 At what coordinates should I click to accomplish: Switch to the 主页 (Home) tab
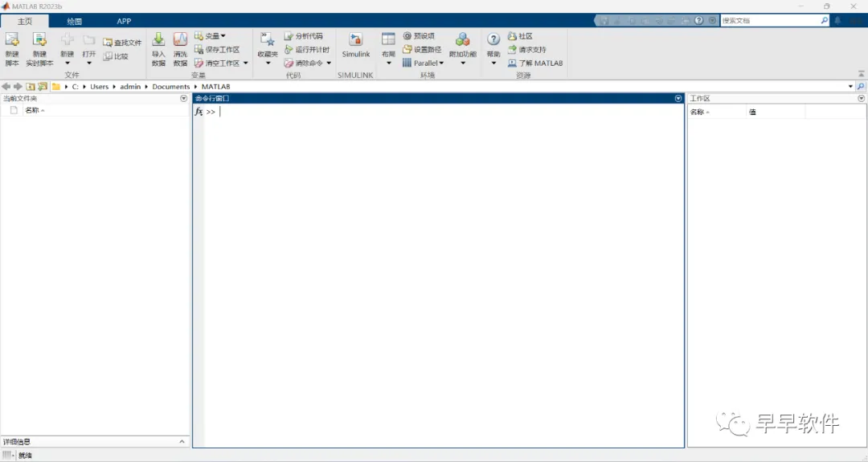(x=25, y=21)
